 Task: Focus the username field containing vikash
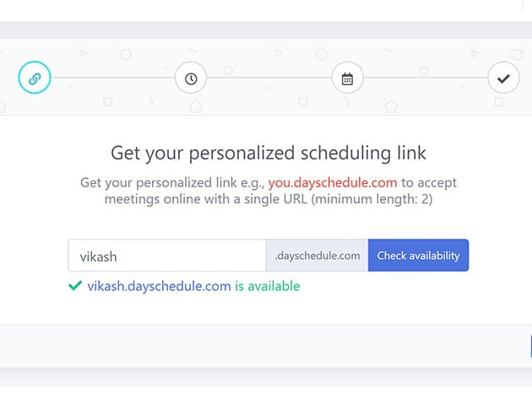click(167, 256)
